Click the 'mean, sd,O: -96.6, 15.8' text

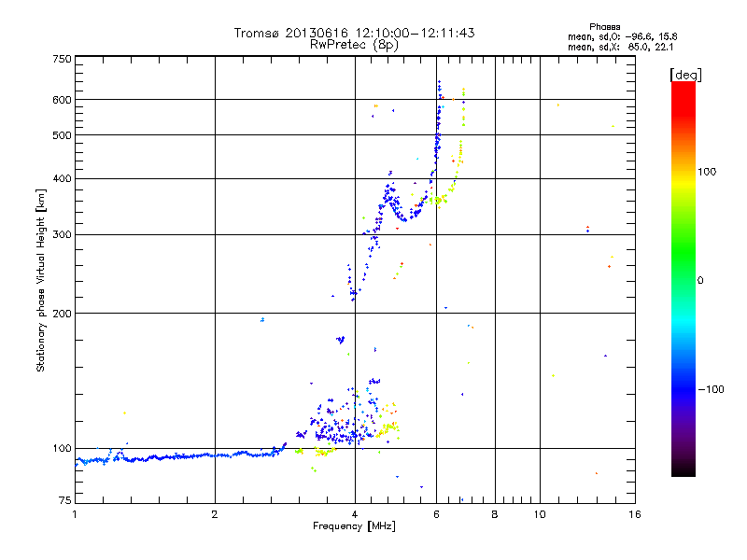[x=622, y=36]
